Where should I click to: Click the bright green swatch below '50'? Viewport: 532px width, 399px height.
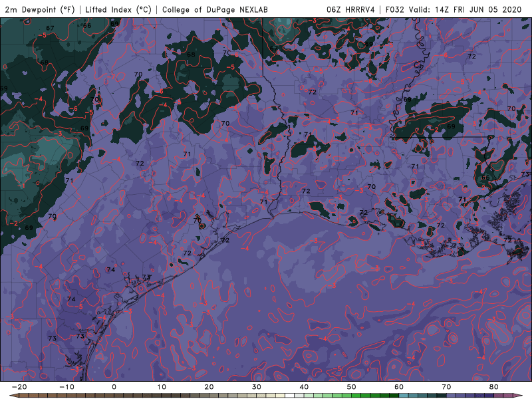[x=356, y=395]
